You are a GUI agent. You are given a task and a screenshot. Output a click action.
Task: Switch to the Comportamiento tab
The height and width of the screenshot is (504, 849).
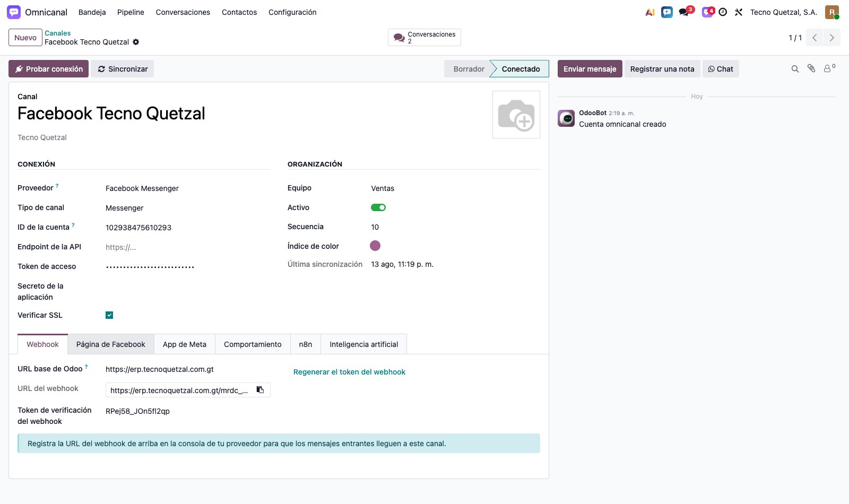(x=253, y=344)
